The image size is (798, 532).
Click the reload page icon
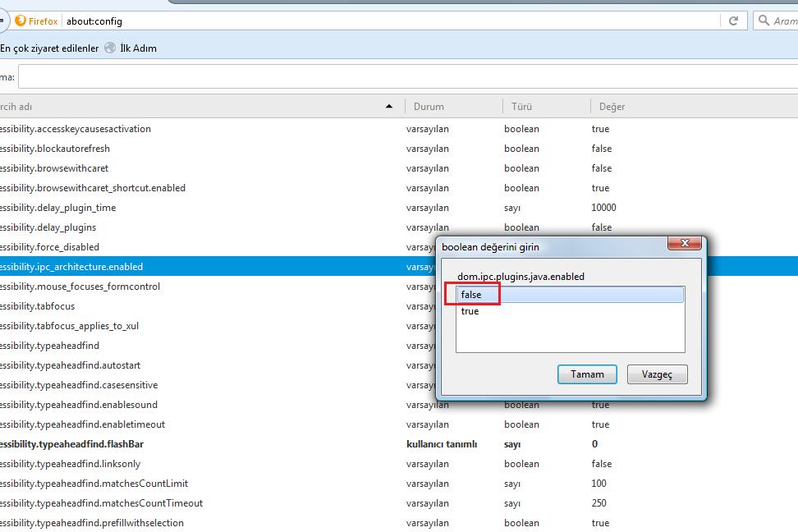click(731, 21)
